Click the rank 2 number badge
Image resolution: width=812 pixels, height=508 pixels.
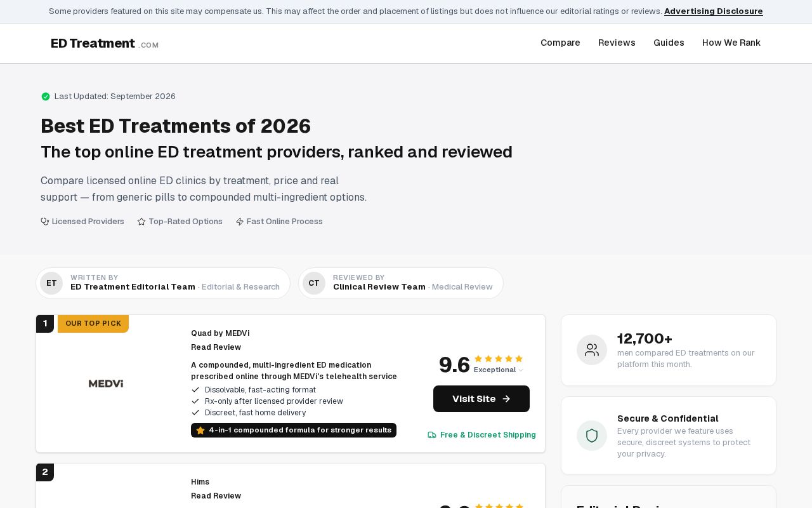pyautogui.click(x=45, y=472)
